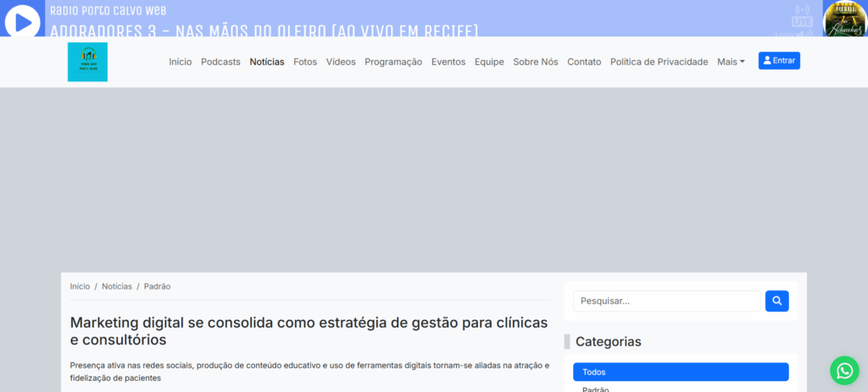The height and width of the screenshot is (392, 868).
Task: Click the Notícias breadcrumb link
Action: (x=117, y=287)
